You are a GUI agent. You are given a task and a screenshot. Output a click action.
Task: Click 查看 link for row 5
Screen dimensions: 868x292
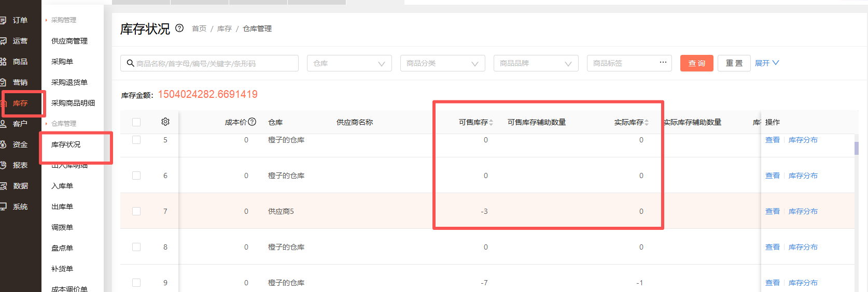(x=773, y=140)
